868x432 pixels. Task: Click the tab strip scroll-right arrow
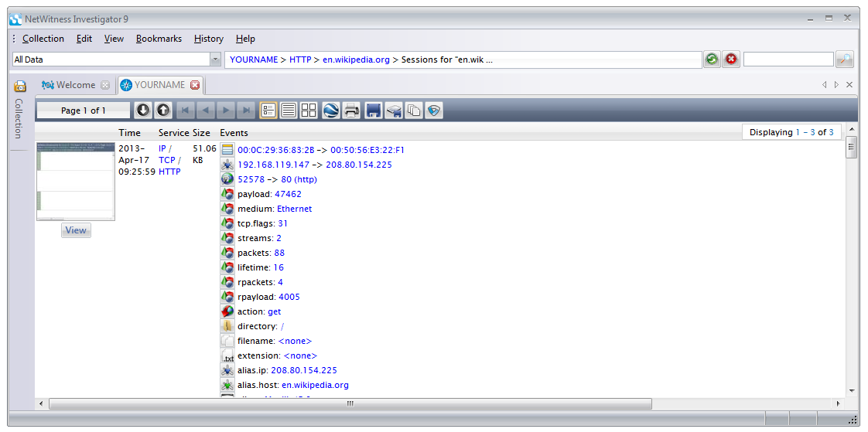coord(836,85)
